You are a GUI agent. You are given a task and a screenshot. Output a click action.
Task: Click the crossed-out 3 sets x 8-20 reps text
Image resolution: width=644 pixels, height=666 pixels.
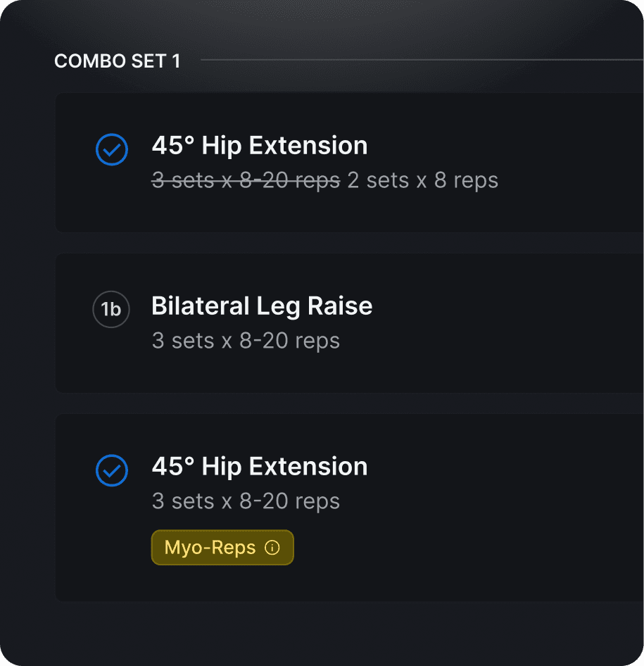pos(246,180)
